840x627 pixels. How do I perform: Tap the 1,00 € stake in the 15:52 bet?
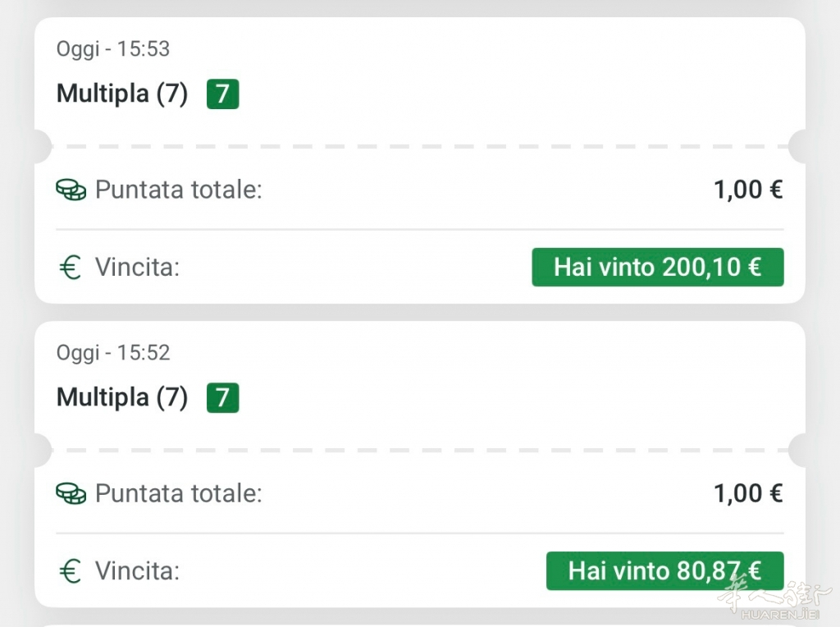pyautogui.click(x=748, y=494)
